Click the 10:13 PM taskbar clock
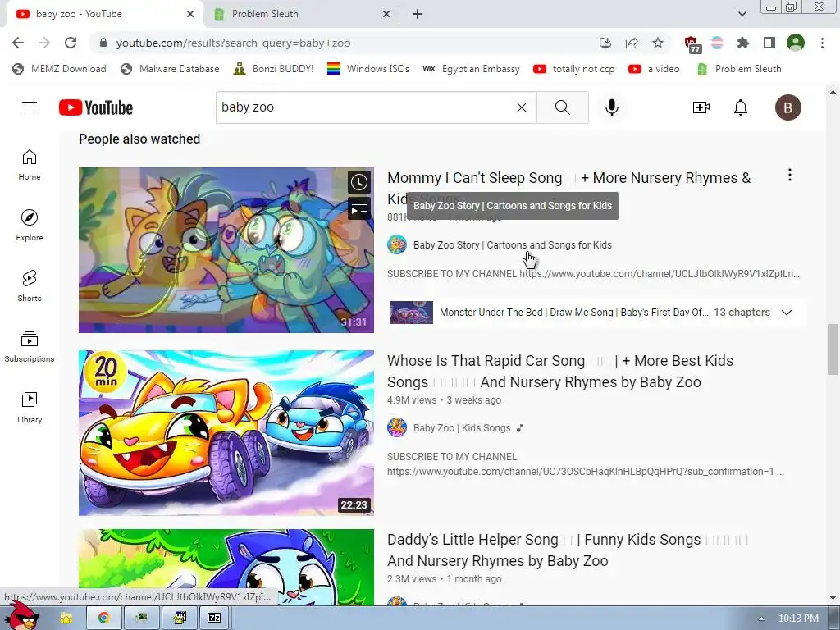The width and height of the screenshot is (840, 630). coord(798,619)
